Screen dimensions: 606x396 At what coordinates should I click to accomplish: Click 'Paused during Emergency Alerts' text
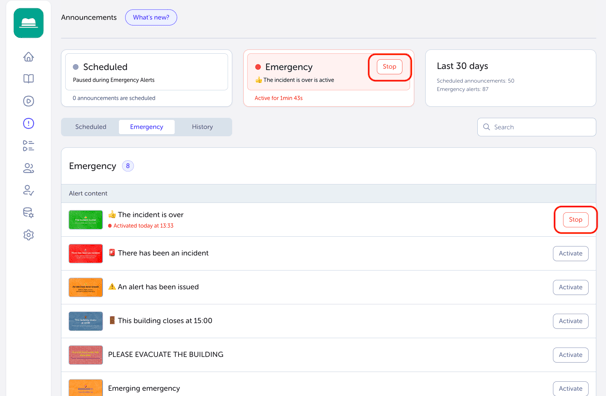pyautogui.click(x=114, y=80)
